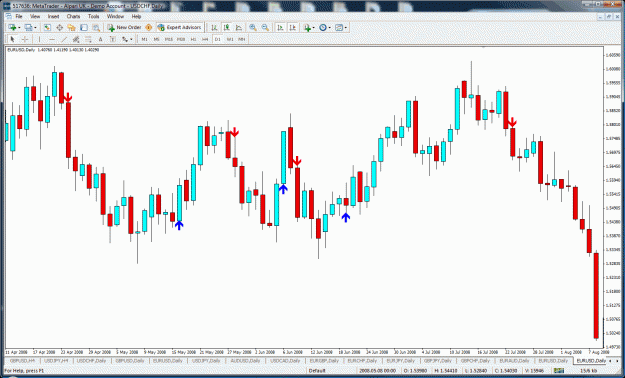The height and width of the screenshot is (378, 625).
Task: Click the Templates icon
Action: click(x=339, y=28)
